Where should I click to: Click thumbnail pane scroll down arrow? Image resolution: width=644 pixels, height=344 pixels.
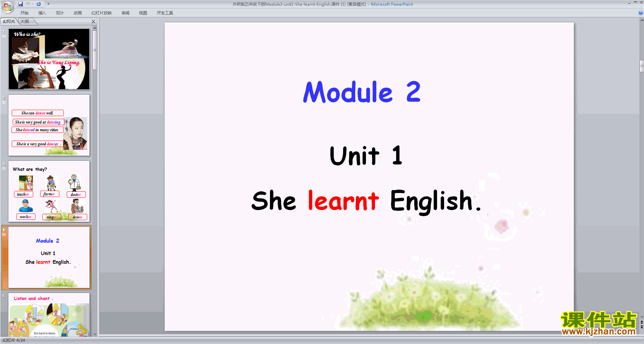click(x=95, y=334)
